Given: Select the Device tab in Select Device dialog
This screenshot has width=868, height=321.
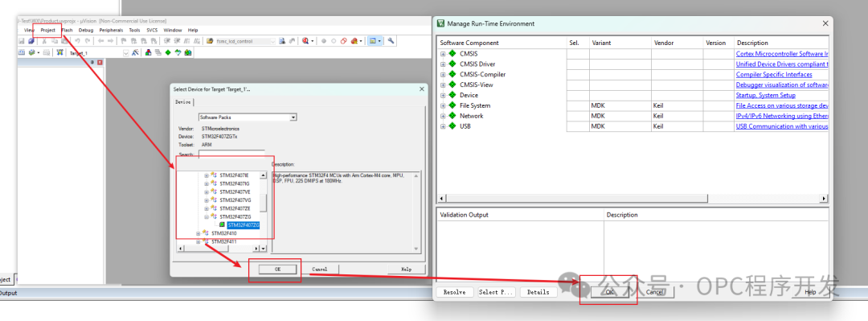Looking at the screenshot, I should (x=183, y=102).
